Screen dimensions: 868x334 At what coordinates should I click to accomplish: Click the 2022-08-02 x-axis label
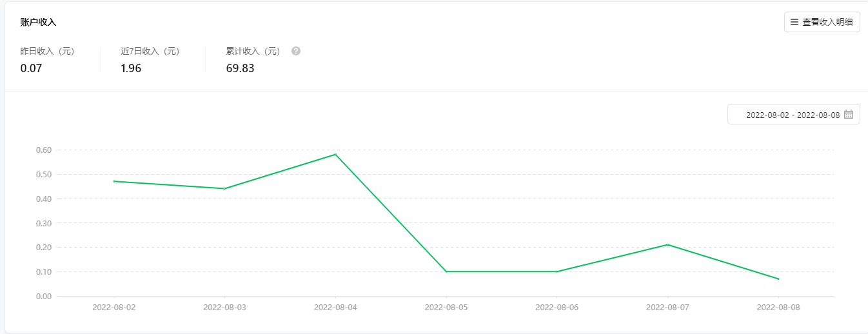(114, 308)
